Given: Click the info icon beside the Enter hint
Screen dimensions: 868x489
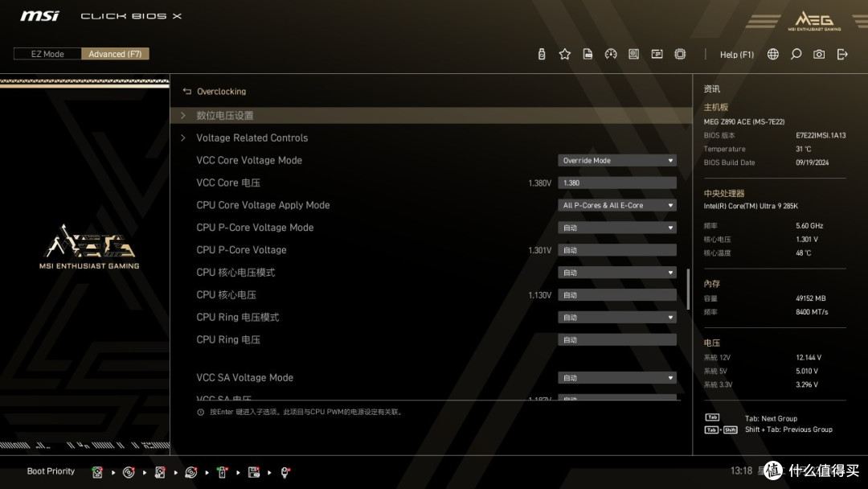Looking at the screenshot, I should point(200,412).
